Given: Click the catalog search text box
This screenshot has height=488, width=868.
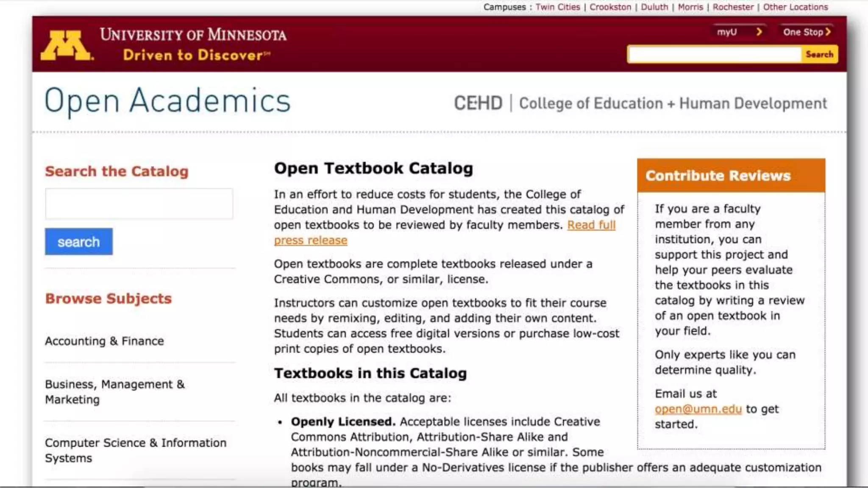Looking at the screenshot, I should (x=139, y=204).
